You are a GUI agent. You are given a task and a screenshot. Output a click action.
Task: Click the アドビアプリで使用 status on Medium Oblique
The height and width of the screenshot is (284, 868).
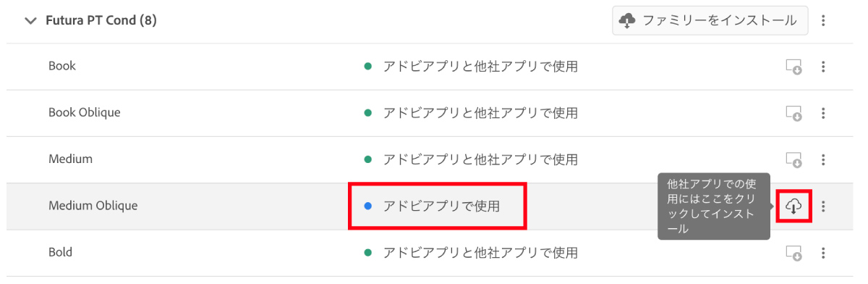click(441, 206)
